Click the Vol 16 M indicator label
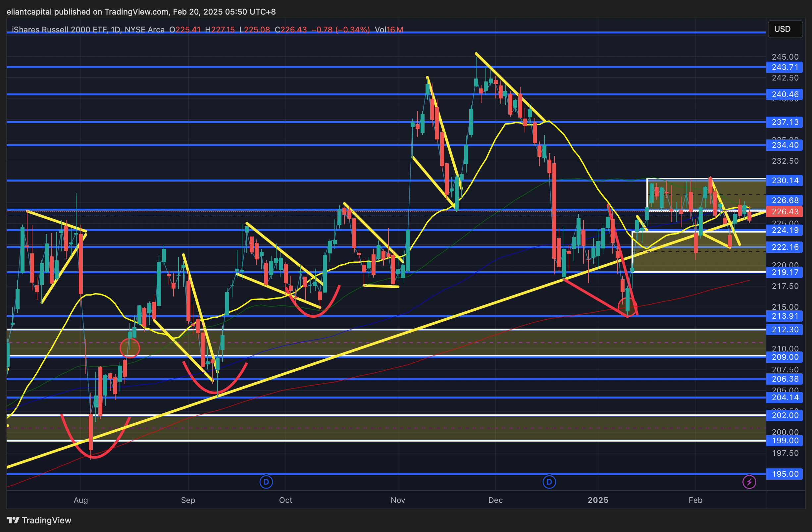The image size is (812, 532). 388,30
